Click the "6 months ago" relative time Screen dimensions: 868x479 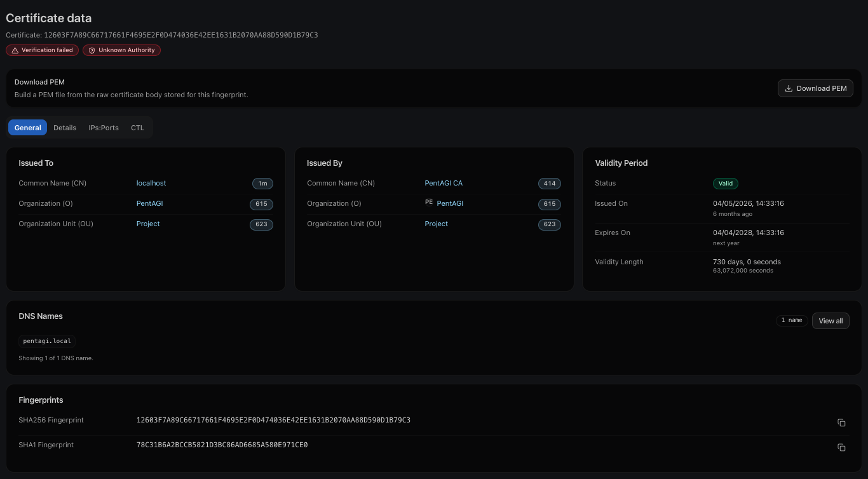[x=733, y=214]
